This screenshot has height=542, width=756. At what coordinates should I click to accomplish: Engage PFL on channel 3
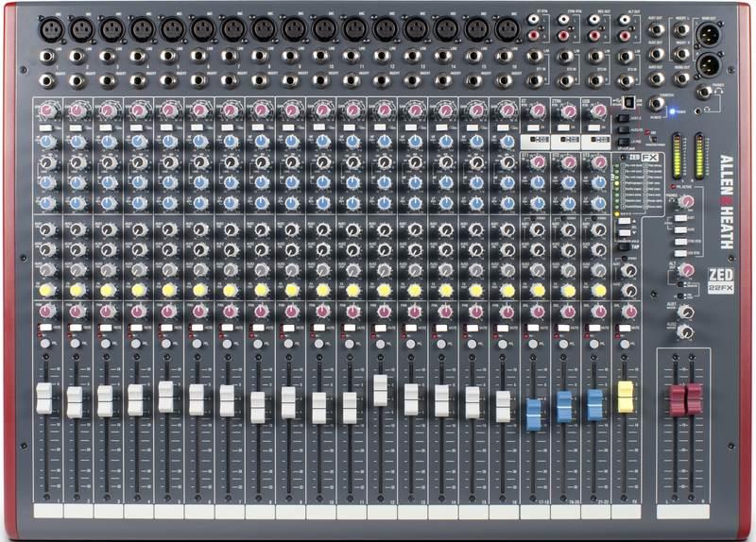106,344
